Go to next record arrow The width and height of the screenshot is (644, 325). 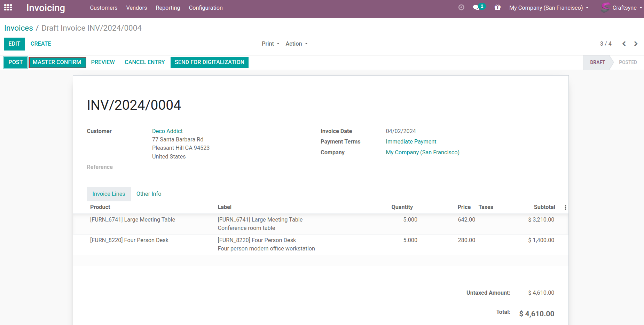tap(636, 44)
